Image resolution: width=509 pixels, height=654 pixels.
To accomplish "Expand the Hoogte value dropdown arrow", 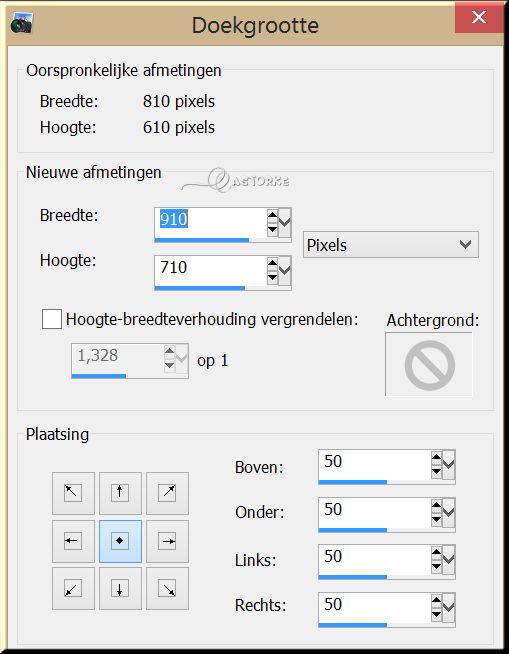I will 285,271.
